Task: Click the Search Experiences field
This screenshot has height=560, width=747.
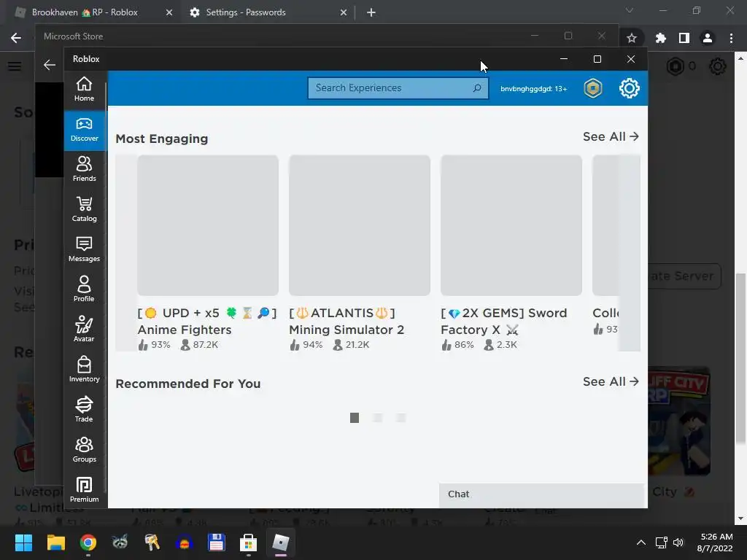Action: tap(398, 88)
